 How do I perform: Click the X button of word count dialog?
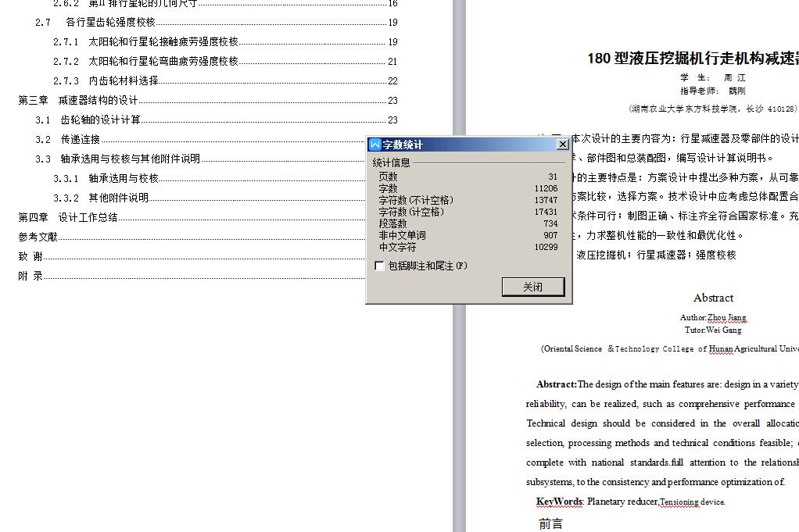coord(563,145)
